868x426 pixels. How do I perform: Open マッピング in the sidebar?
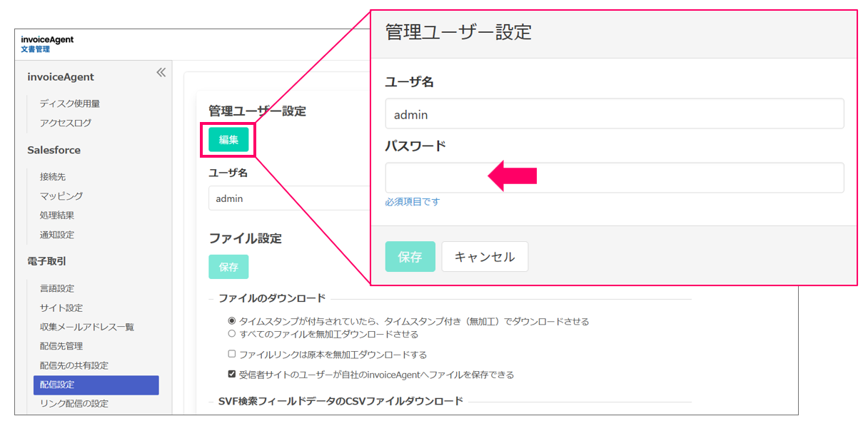[x=61, y=196]
